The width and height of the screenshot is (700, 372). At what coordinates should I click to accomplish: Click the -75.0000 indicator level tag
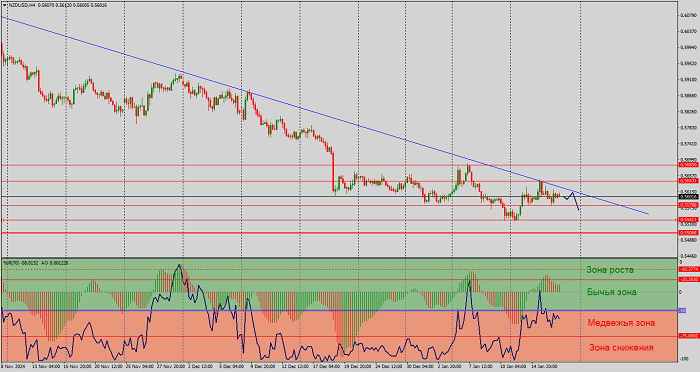coord(689,336)
